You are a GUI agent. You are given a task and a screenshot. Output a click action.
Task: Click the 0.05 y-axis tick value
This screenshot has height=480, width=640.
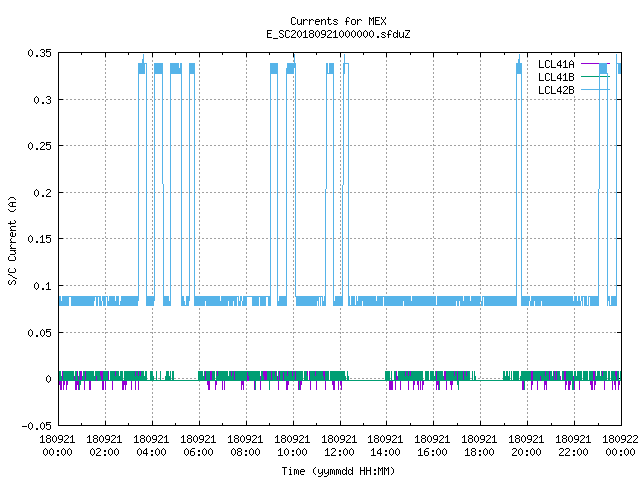(x=40, y=333)
